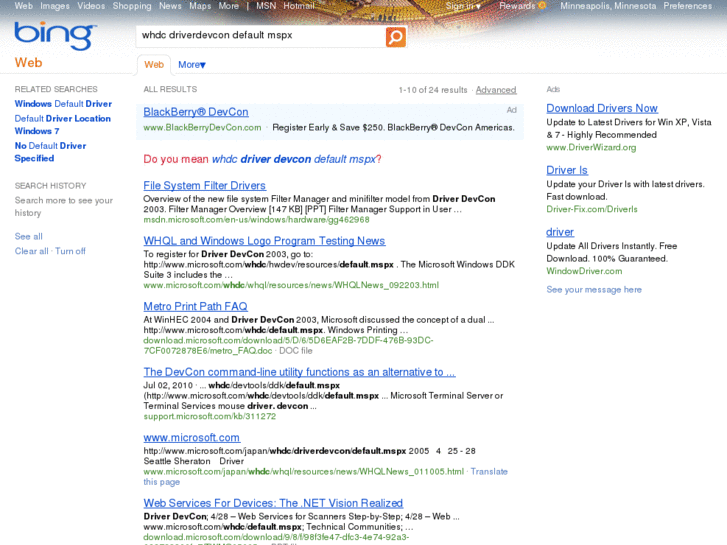This screenshot has height=545, width=727.
Task: Click the Rewards medal icon
Action: [542, 6]
